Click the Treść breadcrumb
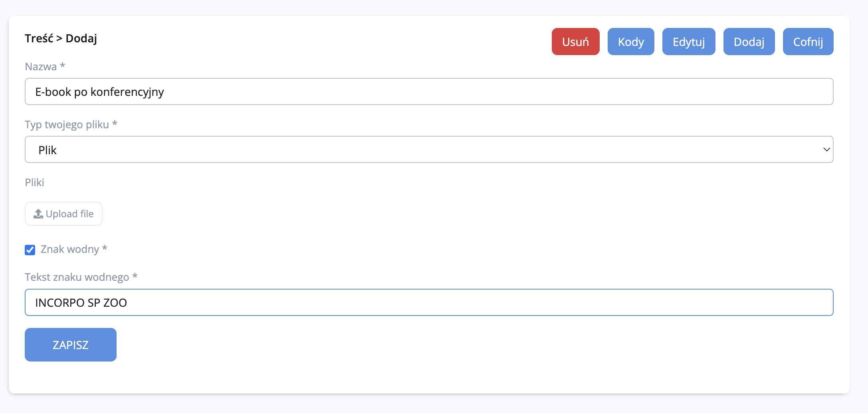Viewport: 868px width, 413px height. (39, 38)
